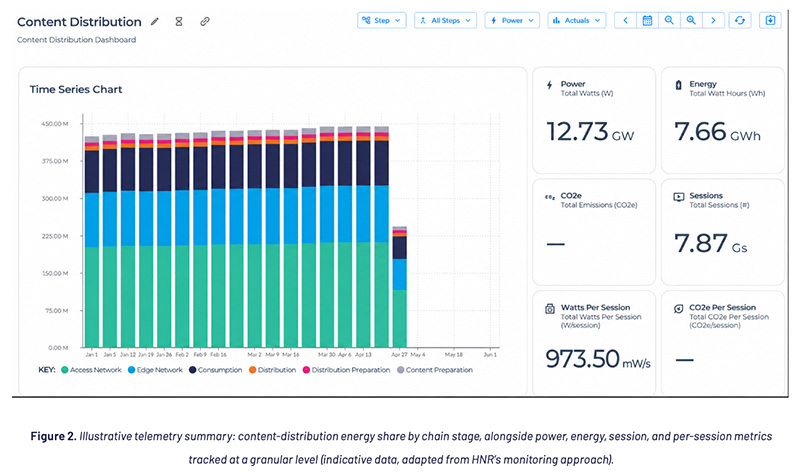Download the dashboard export

coord(770,20)
